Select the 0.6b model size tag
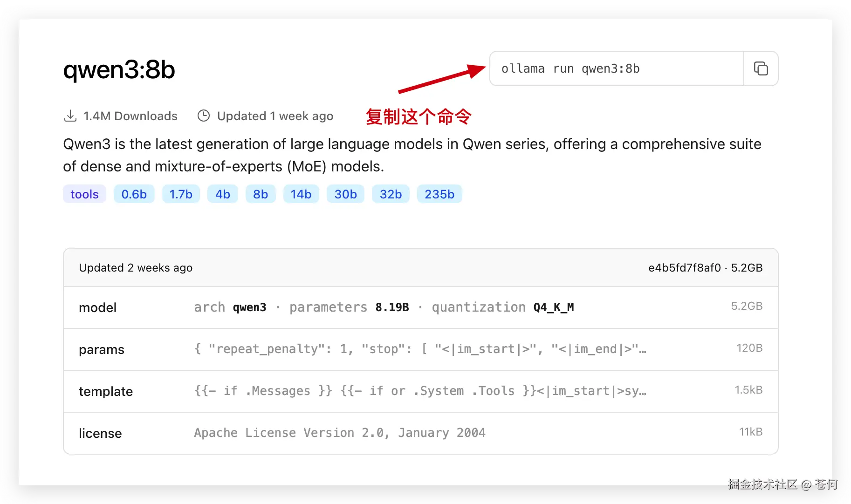 click(x=134, y=194)
